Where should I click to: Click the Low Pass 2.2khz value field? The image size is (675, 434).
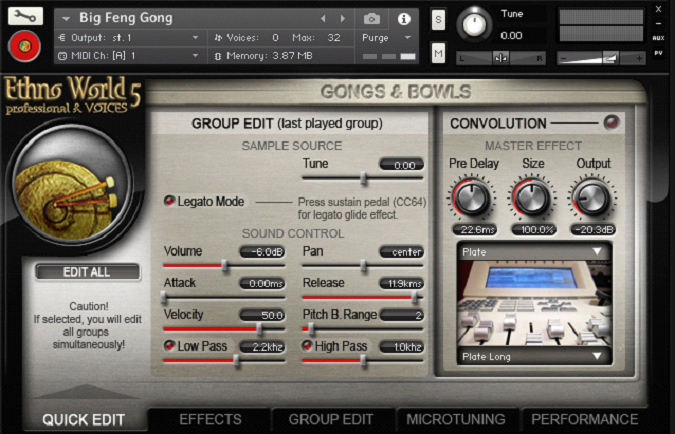262,347
